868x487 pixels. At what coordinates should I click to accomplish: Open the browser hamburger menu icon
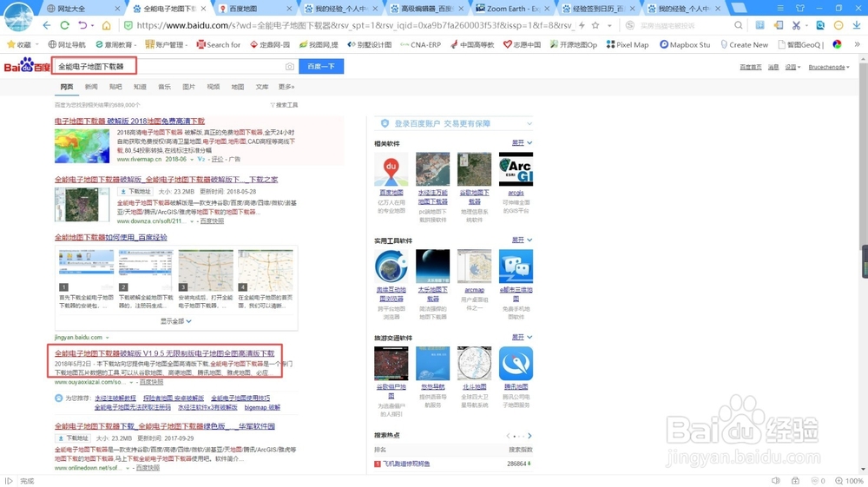(780, 9)
